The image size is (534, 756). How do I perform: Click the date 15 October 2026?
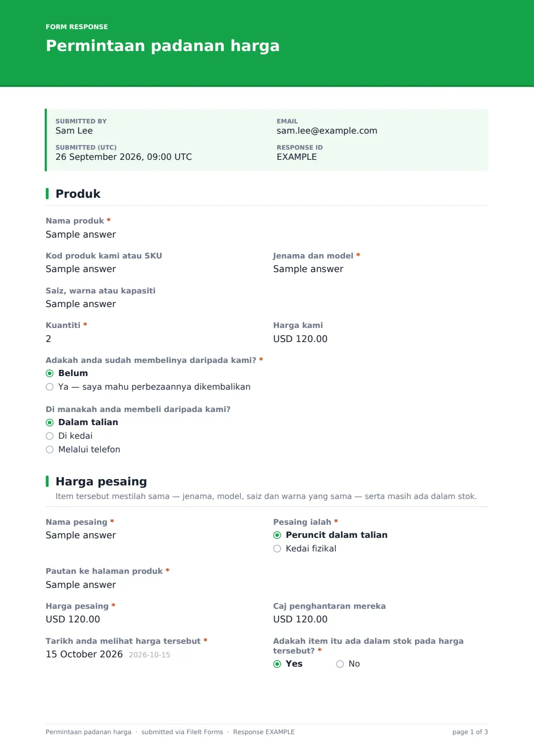[x=84, y=654]
